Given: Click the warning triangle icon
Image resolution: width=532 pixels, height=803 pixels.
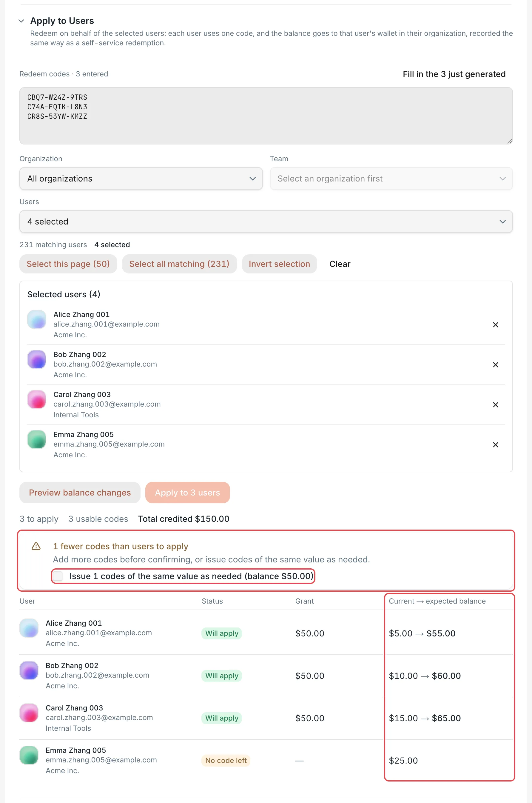Looking at the screenshot, I should [x=36, y=546].
